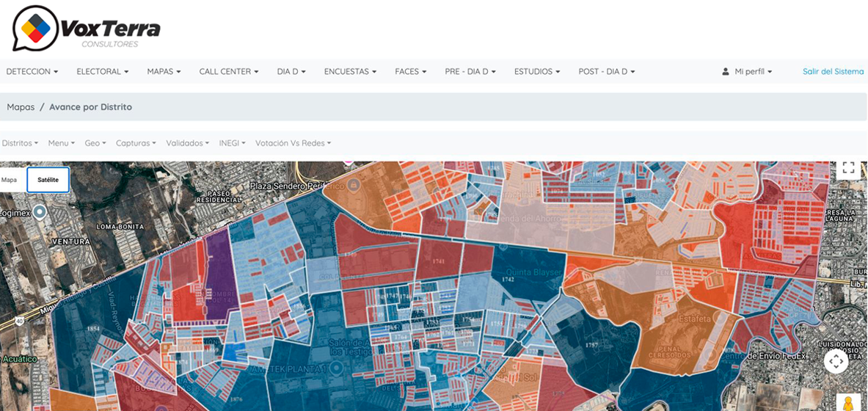This screenshot has width=868, height=411.
Task: Click the user icon beside Mi perfil
Action: [726, 72]
